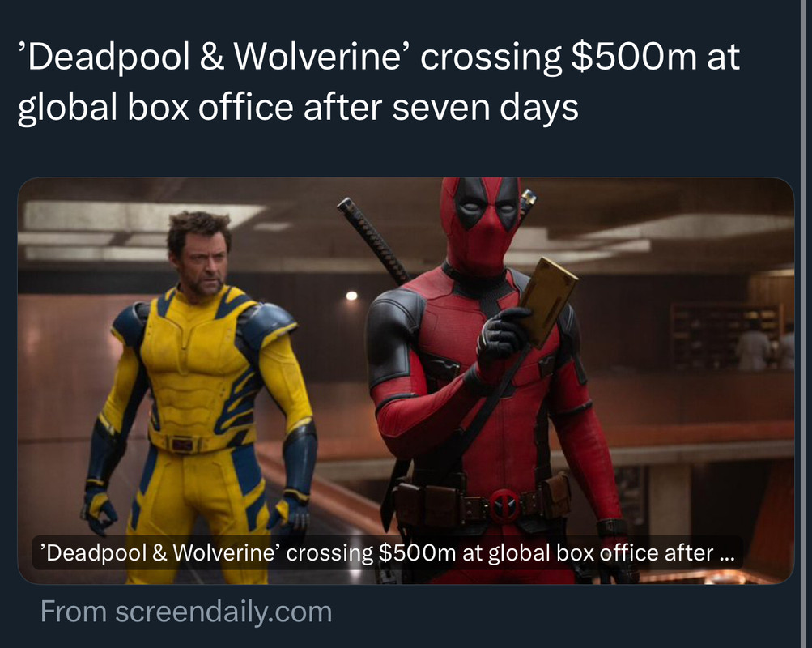Screen dimensions: 812x648
Task: Click the caption overlay on the preview image
Action: [x=387, y=552]
